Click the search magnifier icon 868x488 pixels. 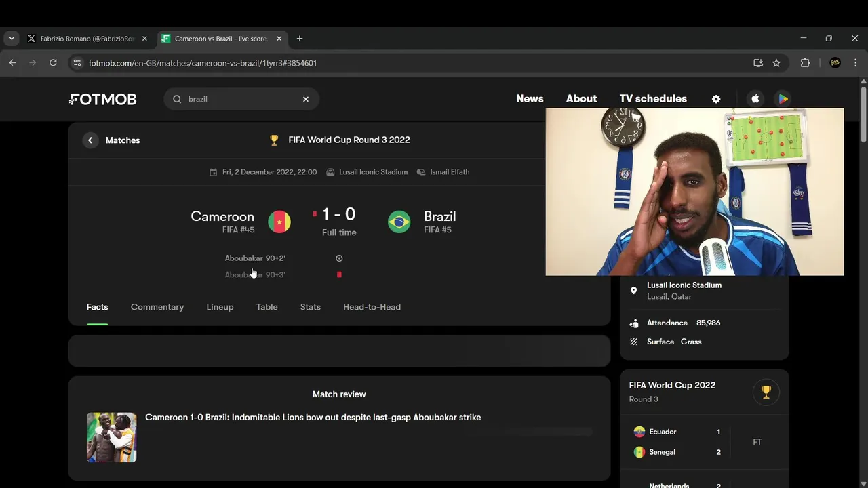click(x=177, y=99)
